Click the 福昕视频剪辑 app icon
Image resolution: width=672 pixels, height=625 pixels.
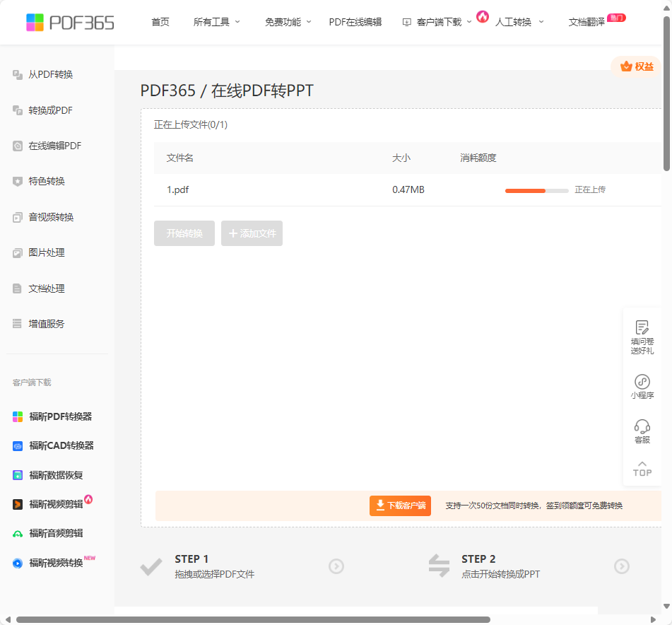(18, 504)
